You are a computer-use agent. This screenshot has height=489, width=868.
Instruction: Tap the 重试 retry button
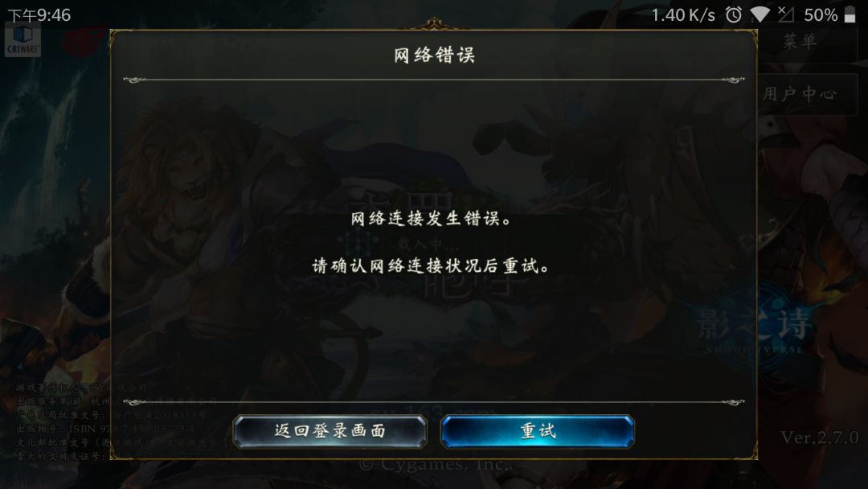click(x=537, y=431)
